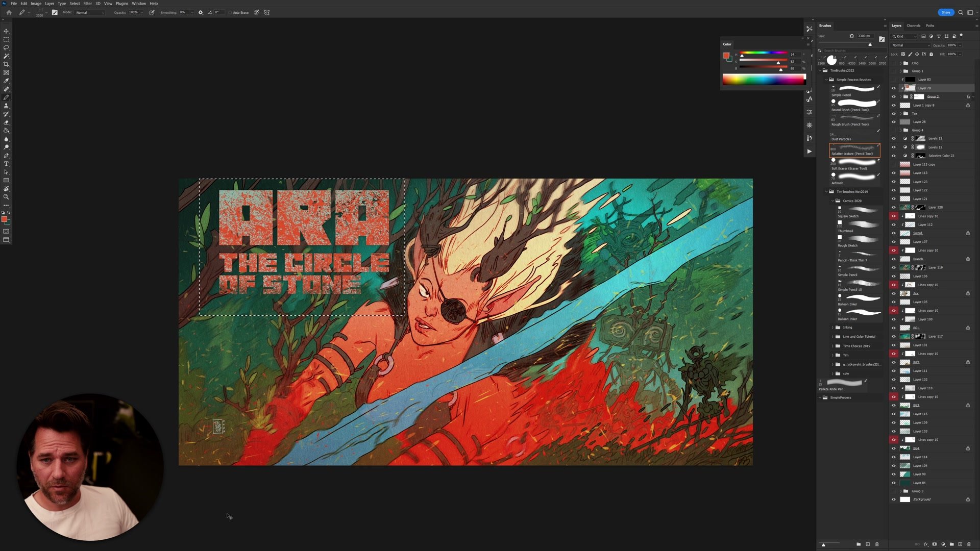
Task: Open the layer effects fx menu
Action: [926, 544]
